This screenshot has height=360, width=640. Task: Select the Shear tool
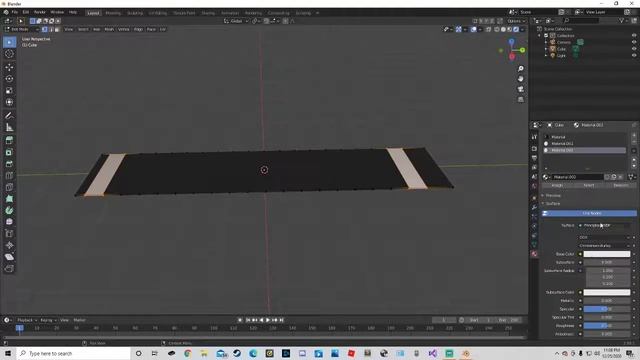tap(9, 257)
